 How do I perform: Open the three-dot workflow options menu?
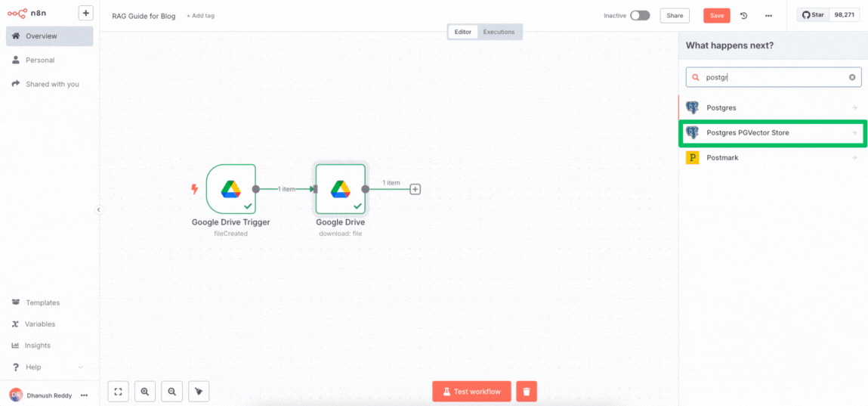[x=768, y=16]
